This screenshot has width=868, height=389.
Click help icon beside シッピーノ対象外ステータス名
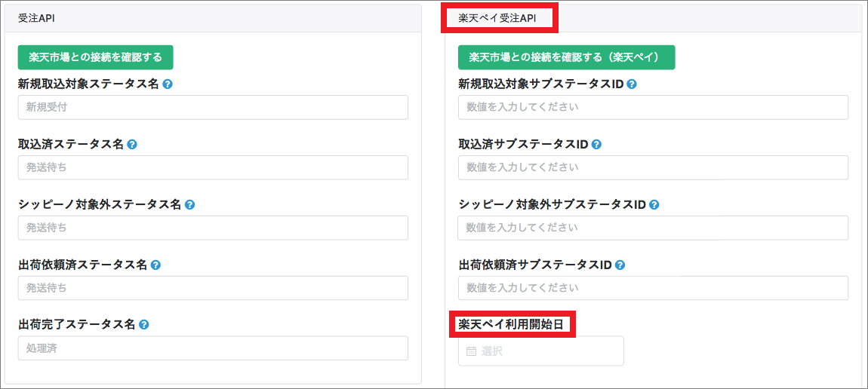click(x=189, y=204)
